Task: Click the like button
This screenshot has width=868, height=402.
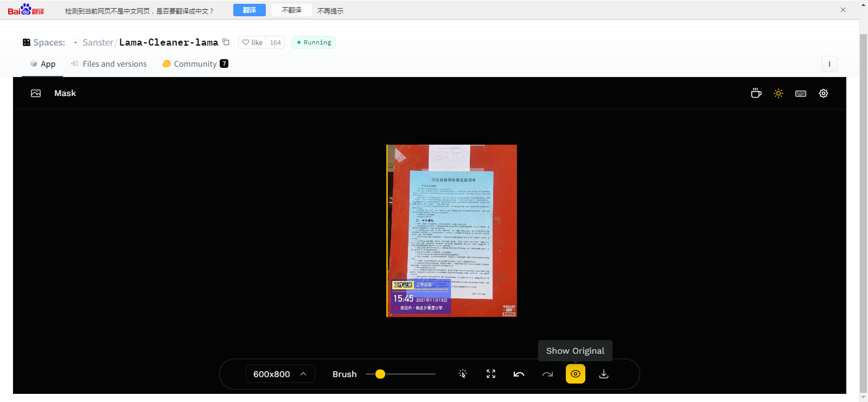Action: coord(252,42)
